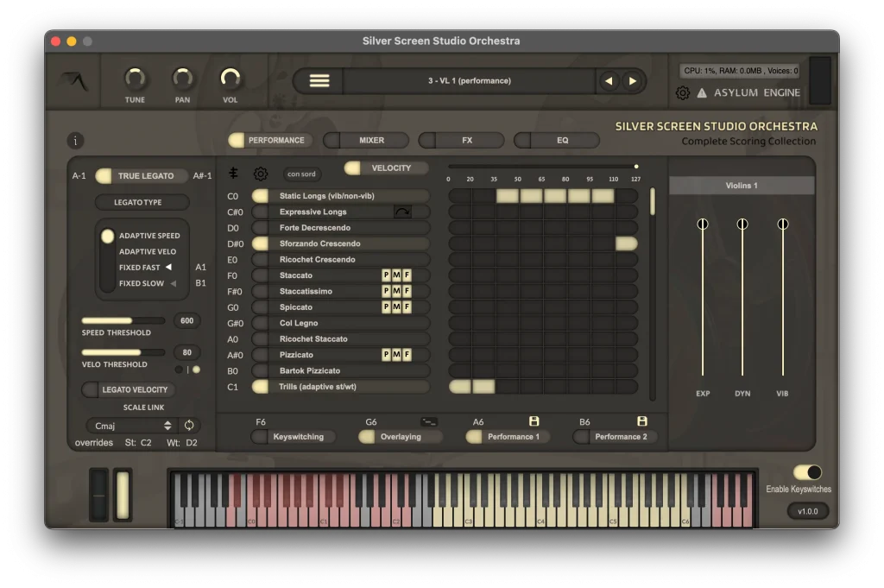Select the M dynamic for Pizzicato
Screen dimensions: 884x588
pyautogui.click(x=396, y=355)
